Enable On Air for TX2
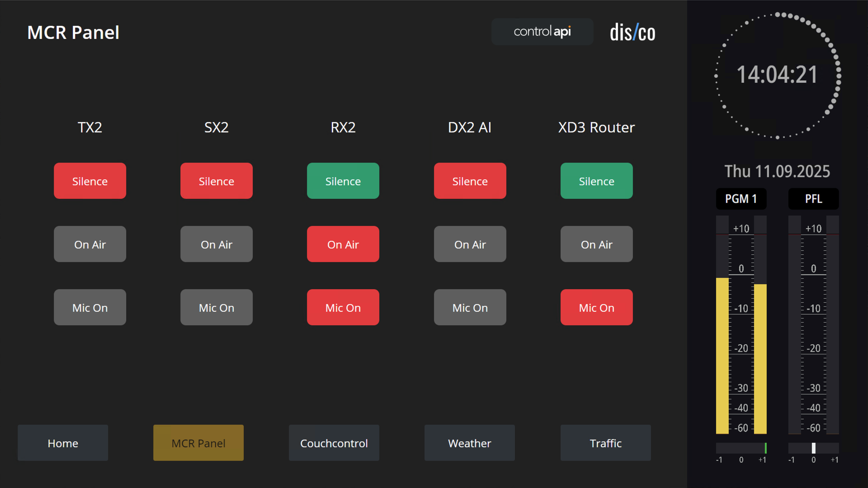 pos(90,244)
